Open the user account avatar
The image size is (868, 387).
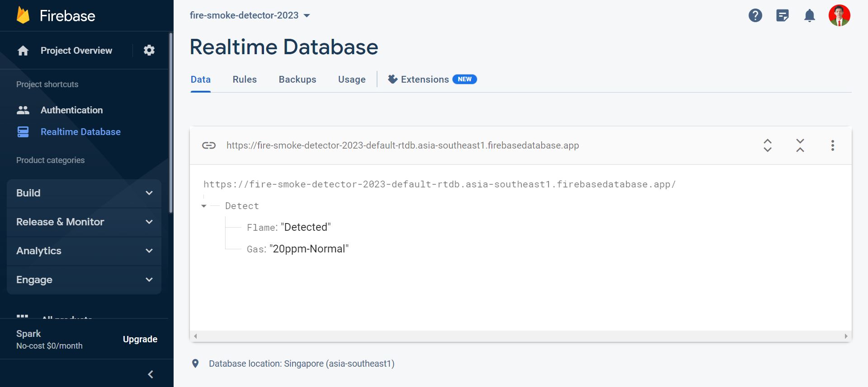[840, 15]
